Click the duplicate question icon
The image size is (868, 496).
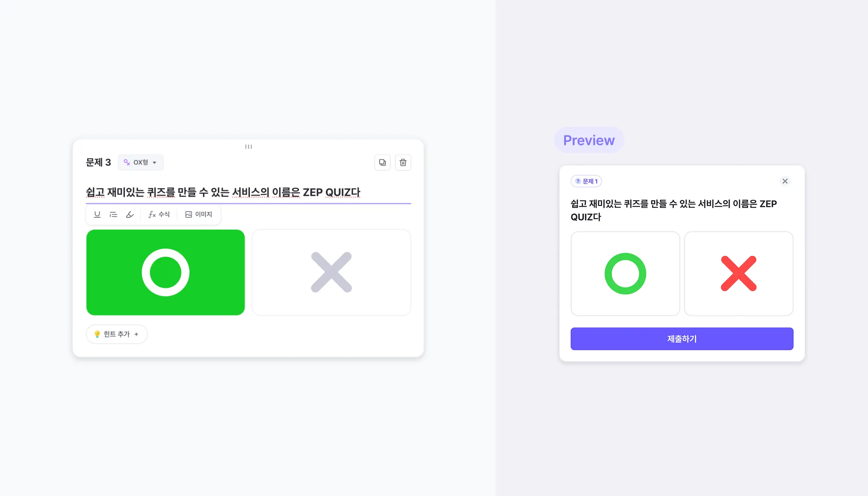click(x=382, y=163)
